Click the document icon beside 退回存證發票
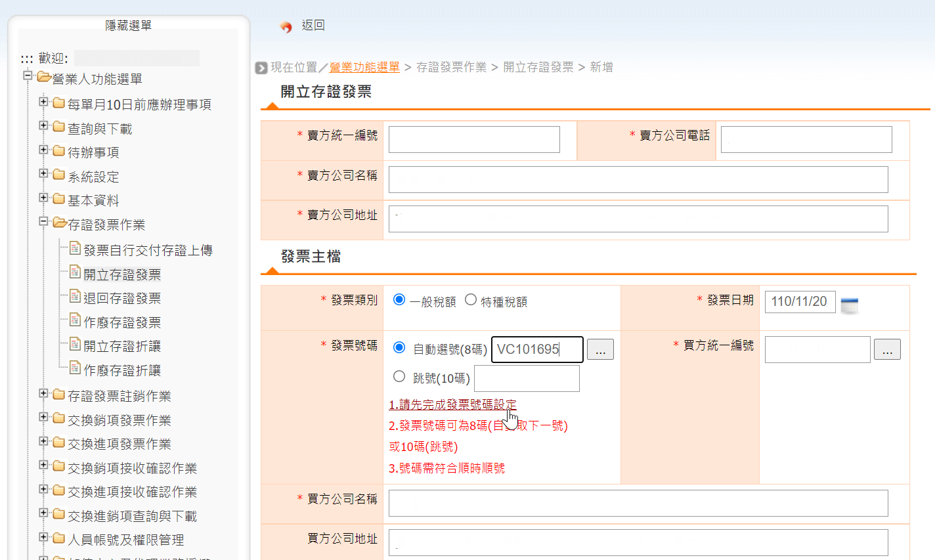Image resolution: width=935 pixels, height=560 pixels. pyautogui.click(x=76, y=297)
